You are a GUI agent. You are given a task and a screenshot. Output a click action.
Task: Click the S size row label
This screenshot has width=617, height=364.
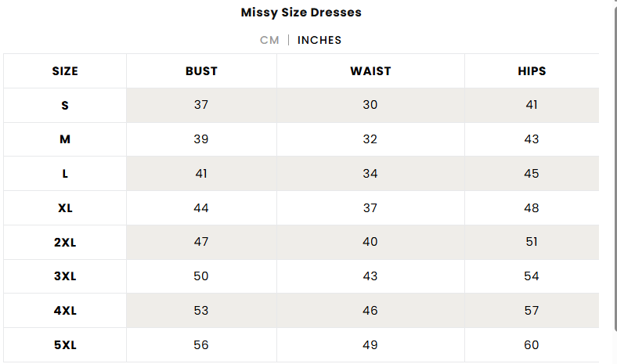tap(65, 106)
